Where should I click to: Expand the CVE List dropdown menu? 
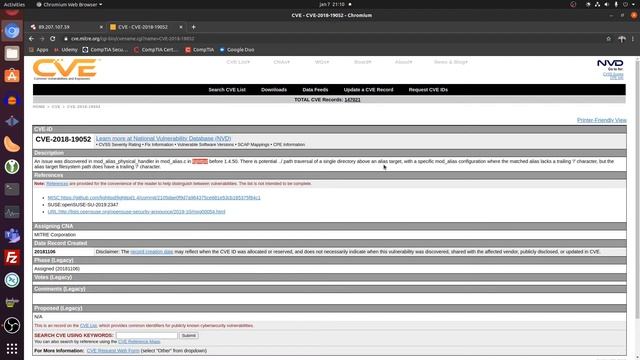(238, 62)
